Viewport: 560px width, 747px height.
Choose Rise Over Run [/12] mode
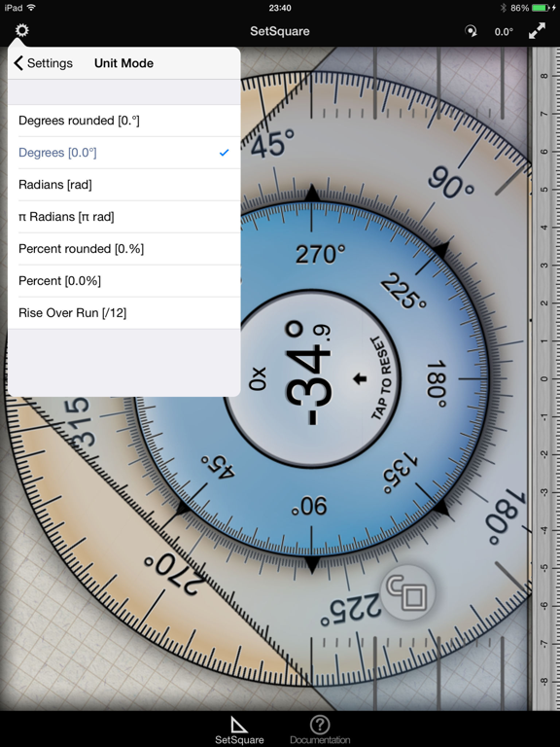[124, 312]
